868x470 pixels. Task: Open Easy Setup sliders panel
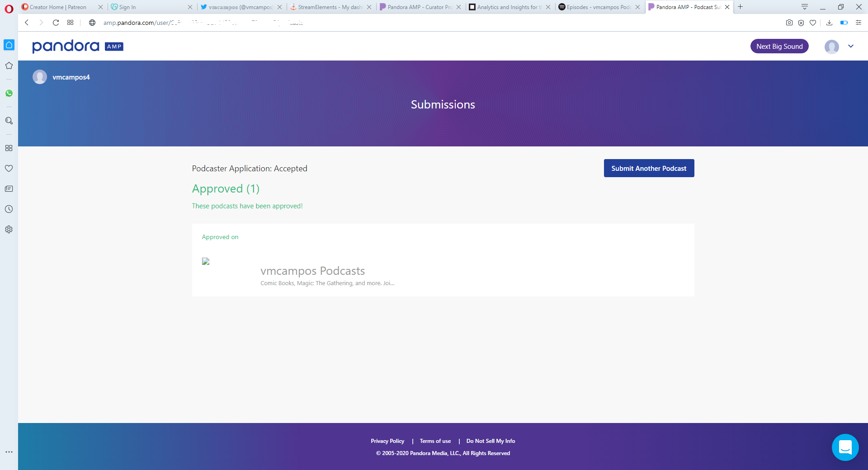(x=859, y=22)
